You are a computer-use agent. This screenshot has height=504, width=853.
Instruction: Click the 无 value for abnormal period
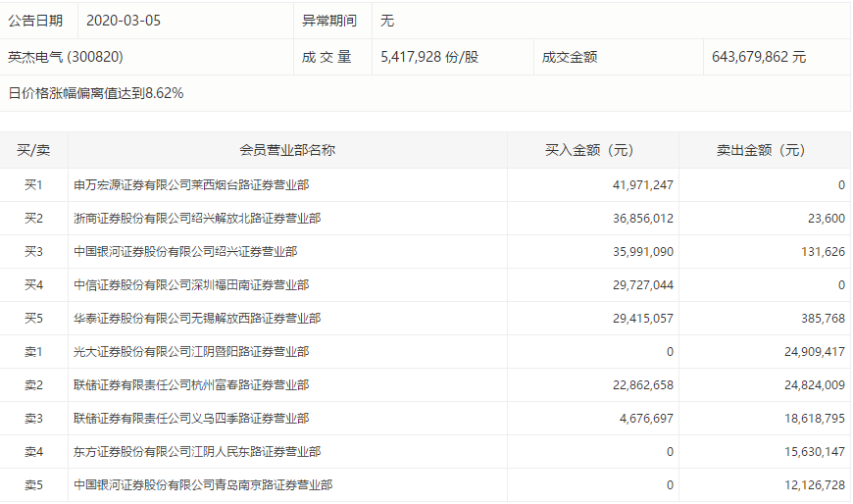[x=386, y=21]
